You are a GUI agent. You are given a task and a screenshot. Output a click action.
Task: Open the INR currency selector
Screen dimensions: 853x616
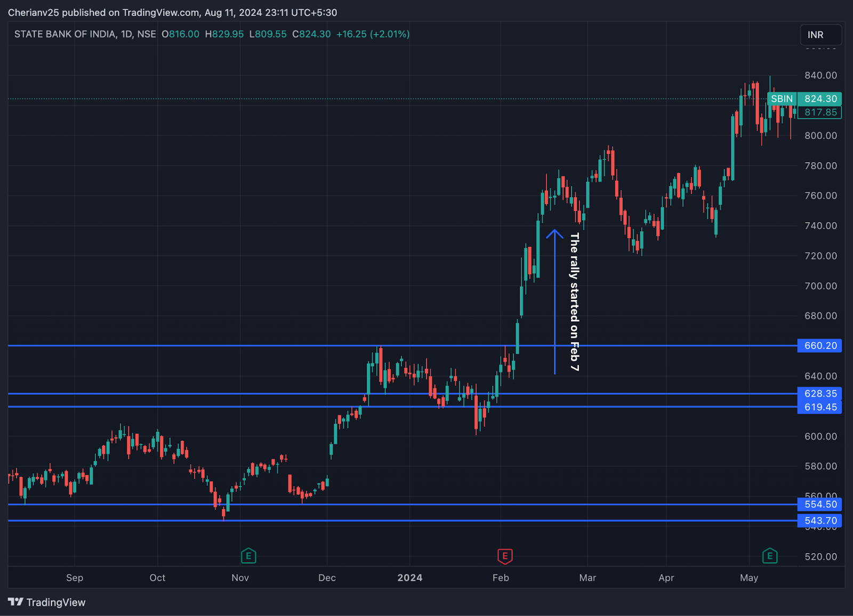click(821, 35)
